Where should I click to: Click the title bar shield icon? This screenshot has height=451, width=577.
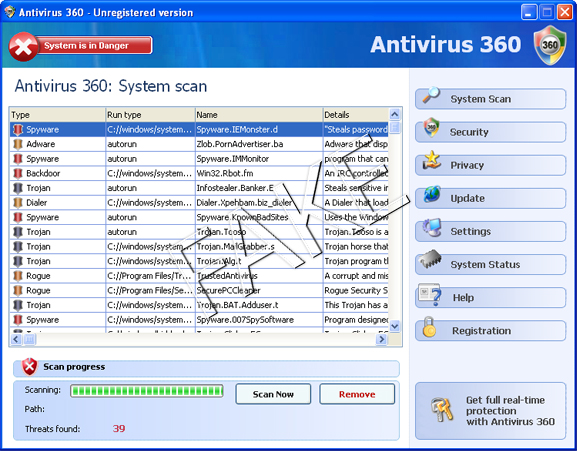10,12
